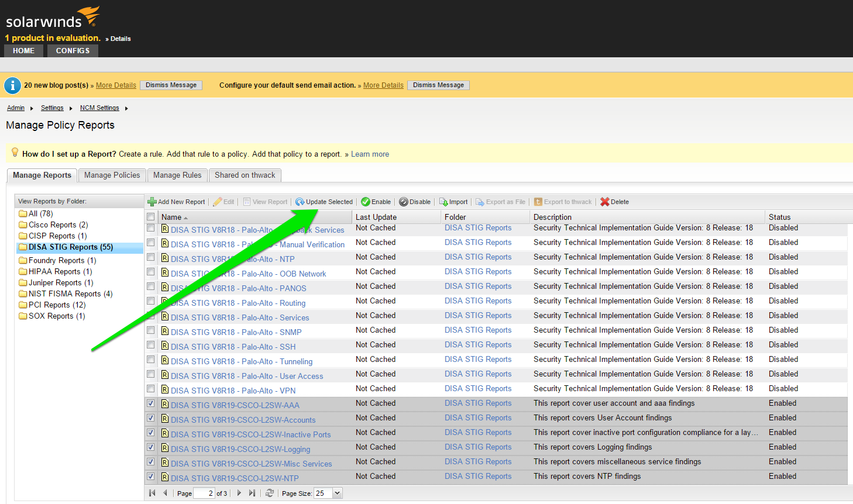Click the page number input field
The image size is (853, 504).
[204, 493]
